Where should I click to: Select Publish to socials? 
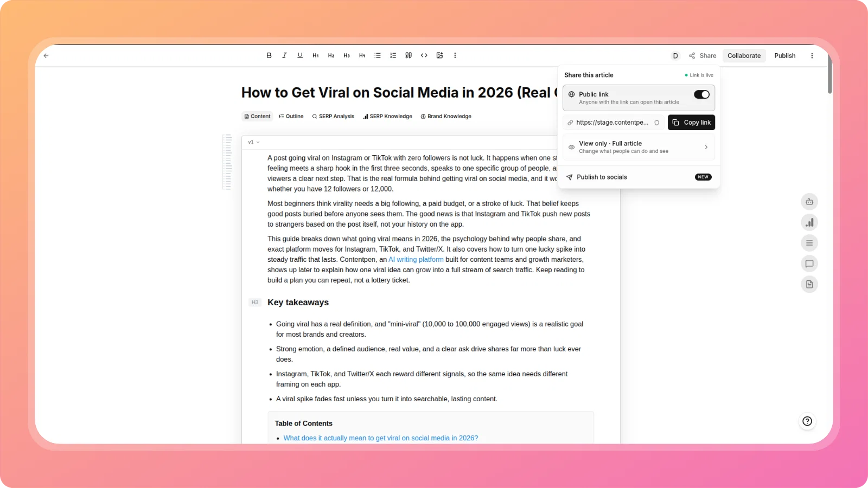[639, 177]
